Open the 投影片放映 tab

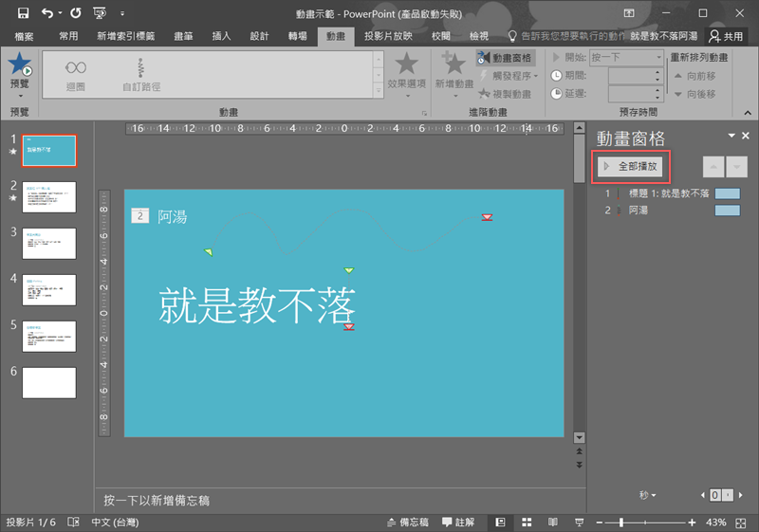(x=386, y=36)
